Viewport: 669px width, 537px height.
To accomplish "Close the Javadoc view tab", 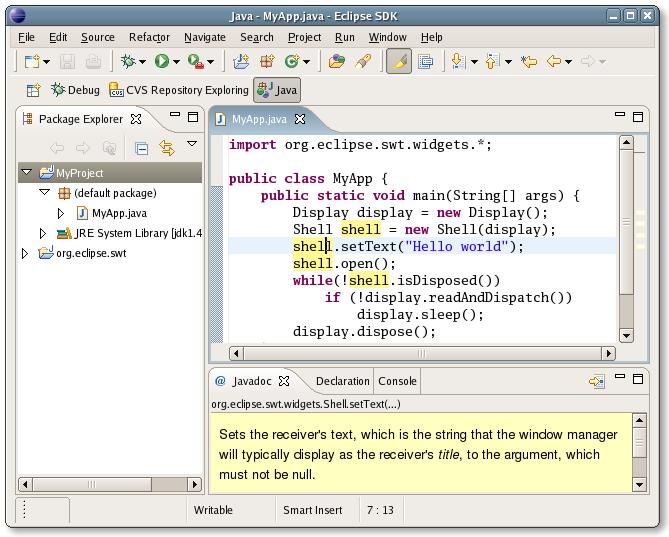I will (284, 381).
